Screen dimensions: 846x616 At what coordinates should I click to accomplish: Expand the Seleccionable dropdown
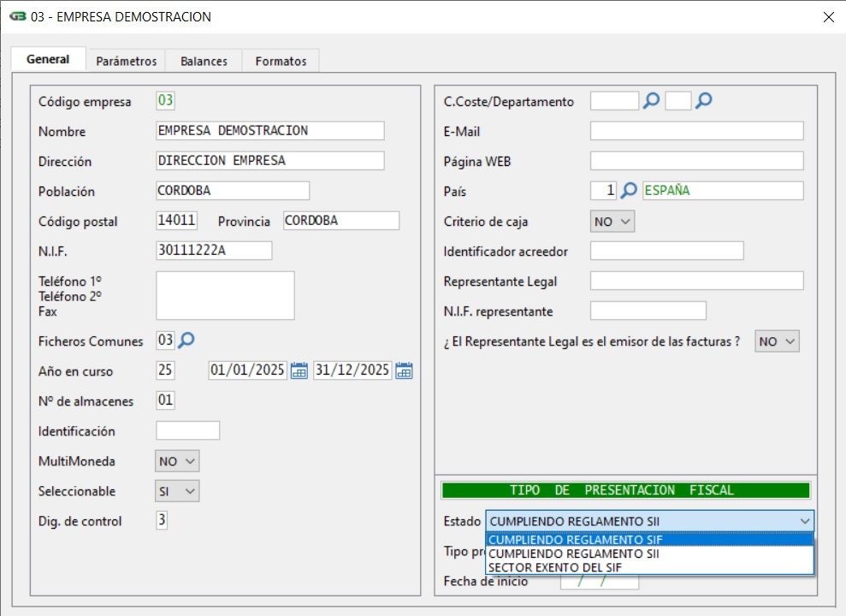[177, 491]
